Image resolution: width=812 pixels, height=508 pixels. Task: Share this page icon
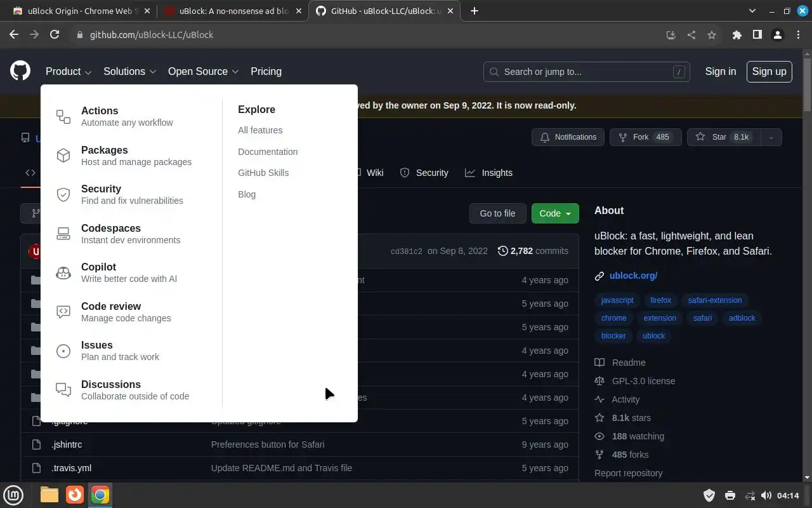pos(691,35)
